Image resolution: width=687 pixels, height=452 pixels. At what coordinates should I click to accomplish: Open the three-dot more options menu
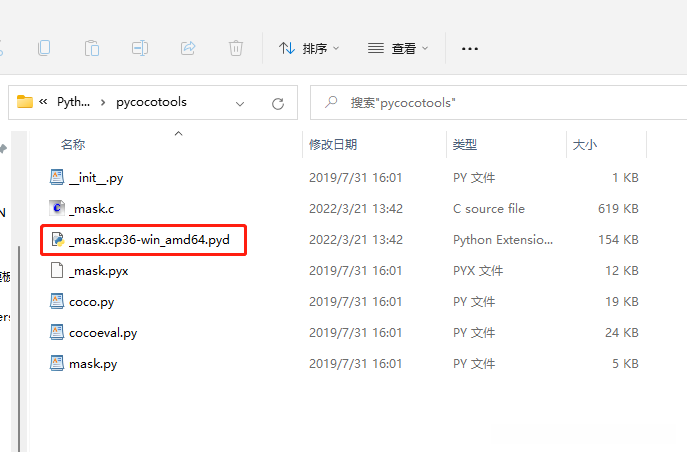(x=470, y=49)
